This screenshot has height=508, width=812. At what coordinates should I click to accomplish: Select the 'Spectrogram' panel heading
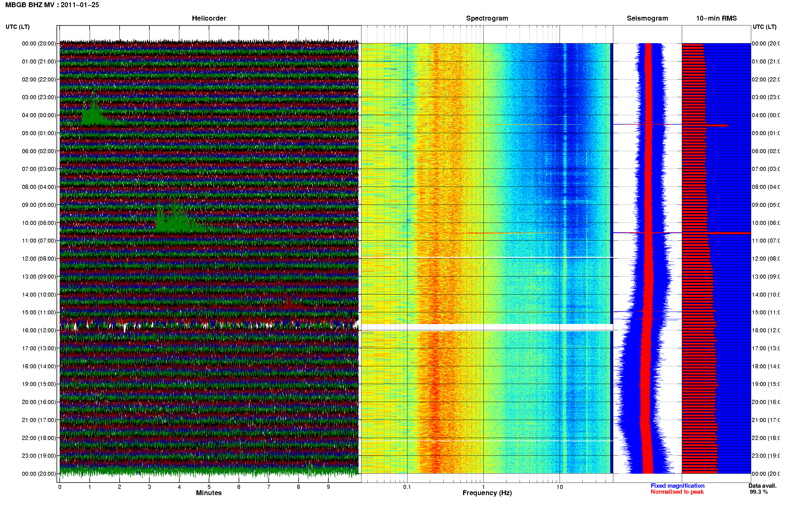tap(487, 19)
